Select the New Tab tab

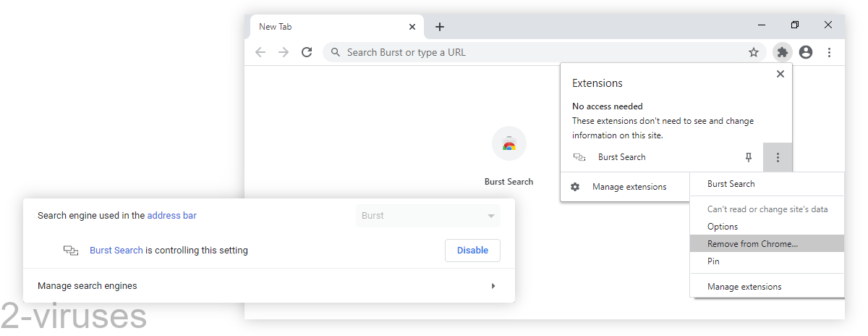[x=336, y=27]
